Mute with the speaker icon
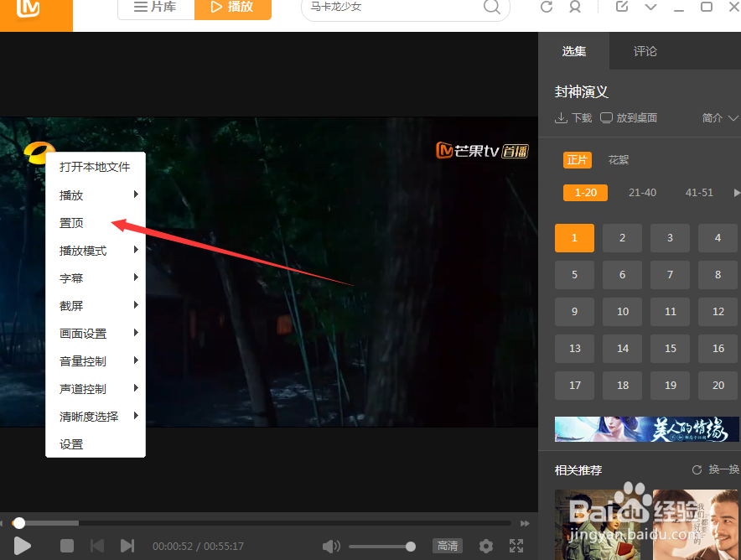 tap(331, 547)
